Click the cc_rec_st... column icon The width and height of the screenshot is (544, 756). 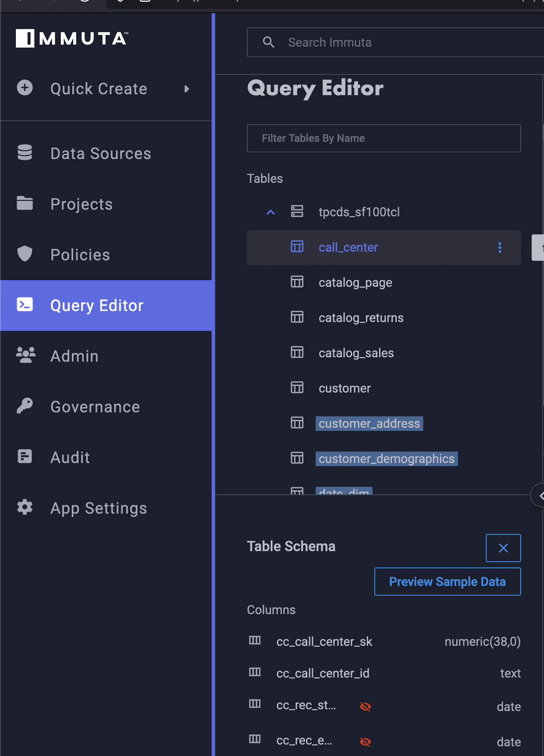pyautogui.click(x=255, y=704)
